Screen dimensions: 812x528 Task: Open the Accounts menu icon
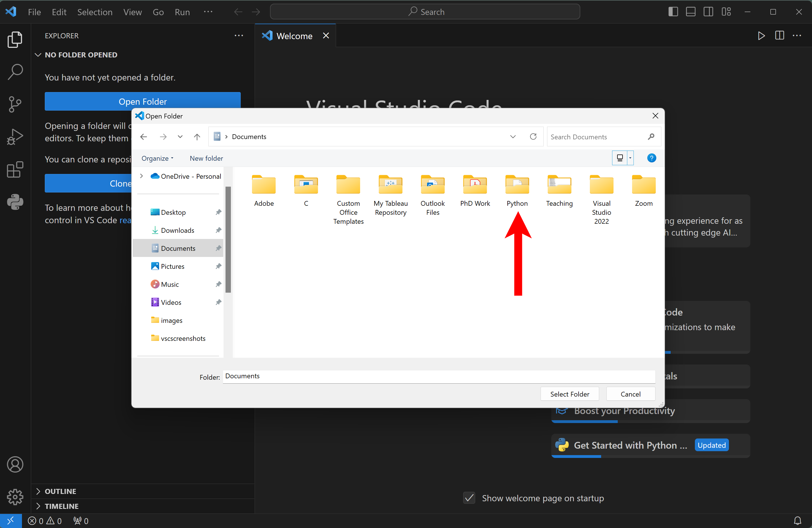(15, 464)
